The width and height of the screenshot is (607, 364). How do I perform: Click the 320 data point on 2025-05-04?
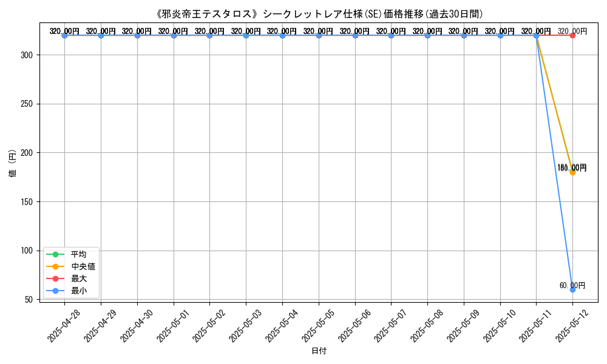click(282, 36)
